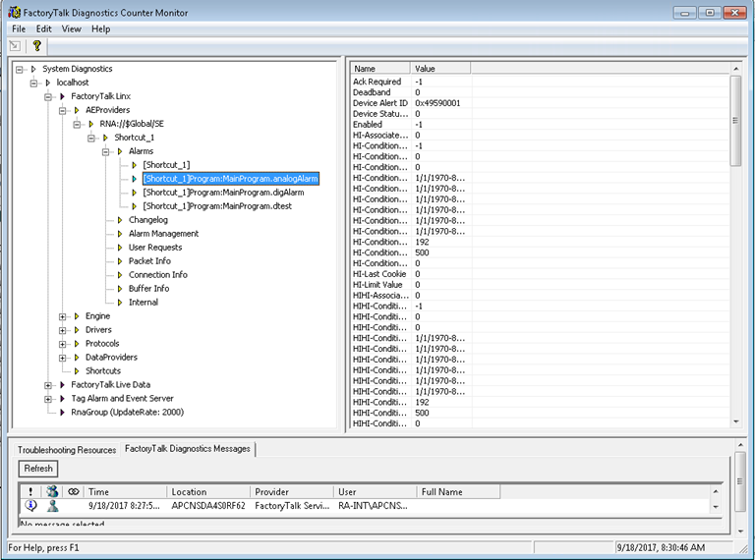Click the grayed arrow toolbar icon
755x560 pixels.
point(16,45)
